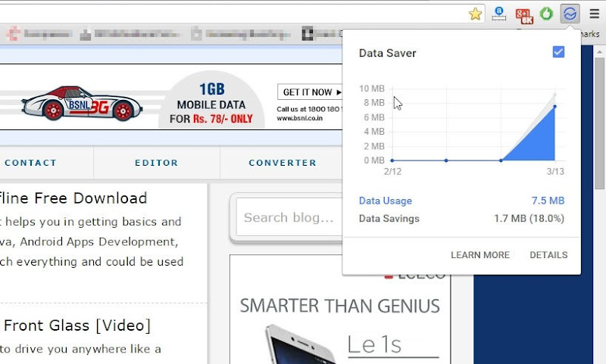Open the CONVERTER navigation tab
This screenshot has width=606, height=364.
pos(283,163)
